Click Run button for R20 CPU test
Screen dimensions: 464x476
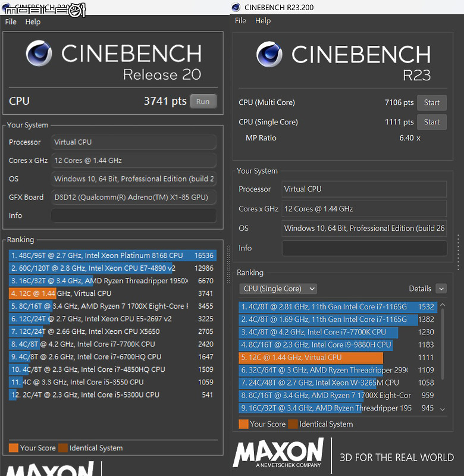[203, 101]
